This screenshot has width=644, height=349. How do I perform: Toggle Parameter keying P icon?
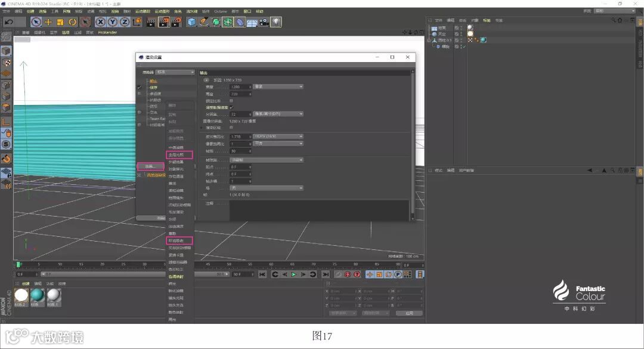[x=398, y=274]
